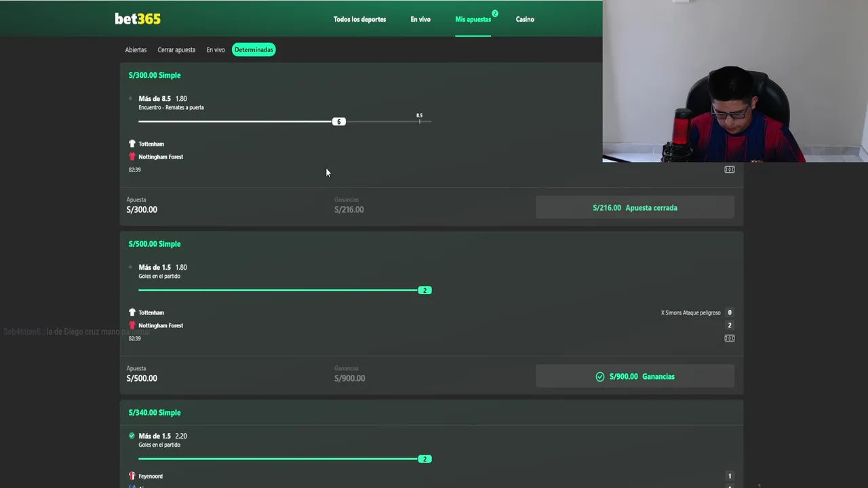
Task: Click Más de 1.5 at odds 2.20
Action: [x=155, y=436]
